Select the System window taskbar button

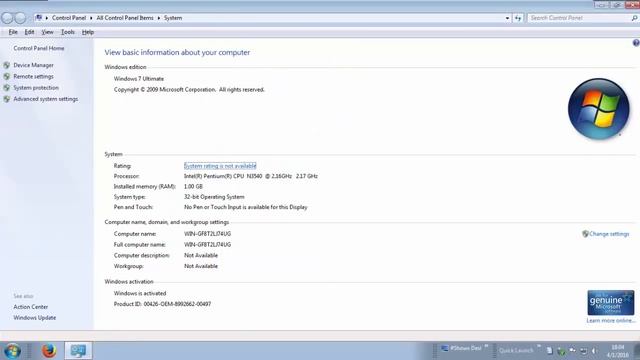(78, 350)
